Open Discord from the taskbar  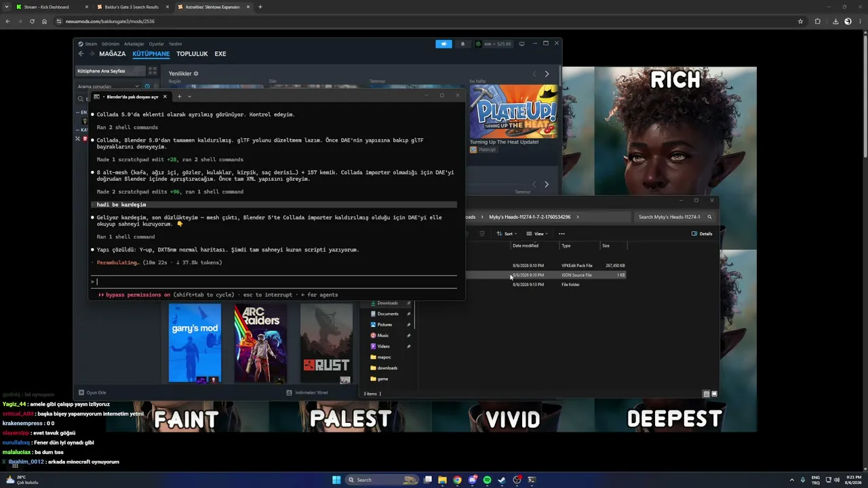[x=472, y=480]
